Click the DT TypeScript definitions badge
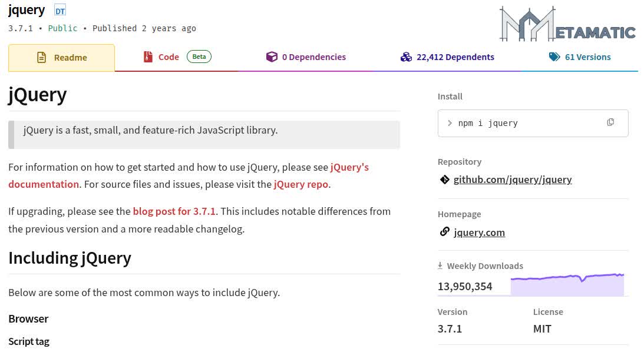 60,10
